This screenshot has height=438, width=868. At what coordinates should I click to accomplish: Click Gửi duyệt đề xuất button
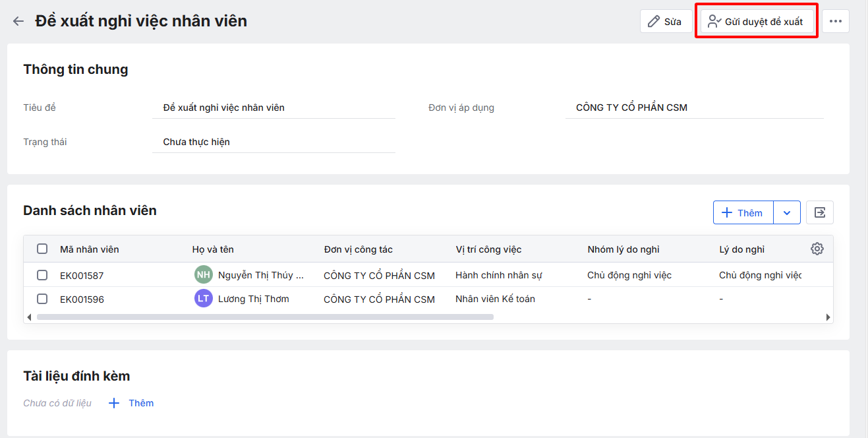point(756,22)
